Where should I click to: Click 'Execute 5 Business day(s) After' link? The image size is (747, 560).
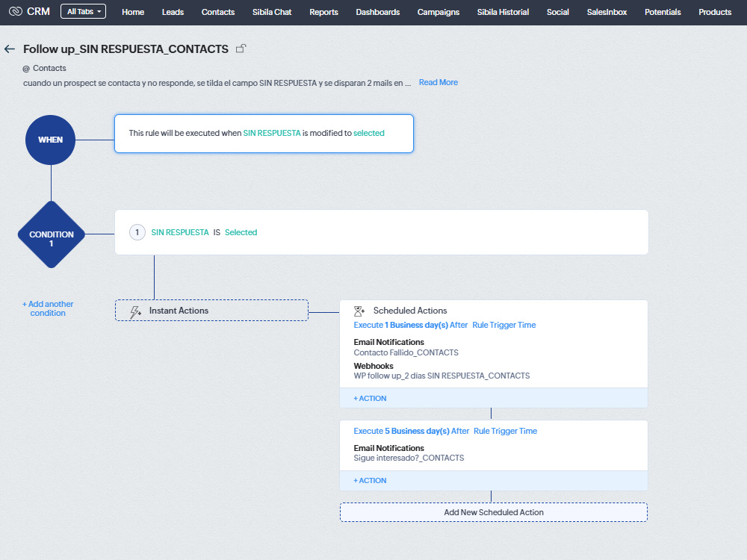411,431
